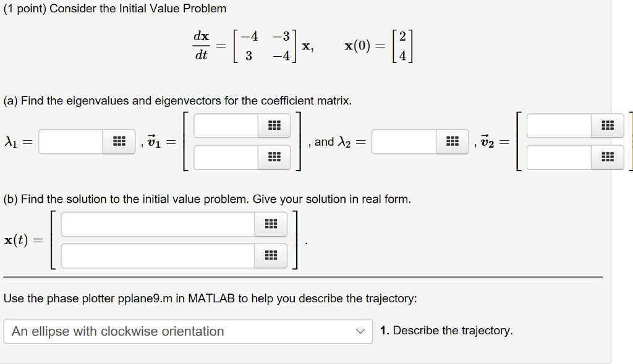Click the second row of the x(t) solution
Screen dimensions: 633x364
tap(158, 255)
